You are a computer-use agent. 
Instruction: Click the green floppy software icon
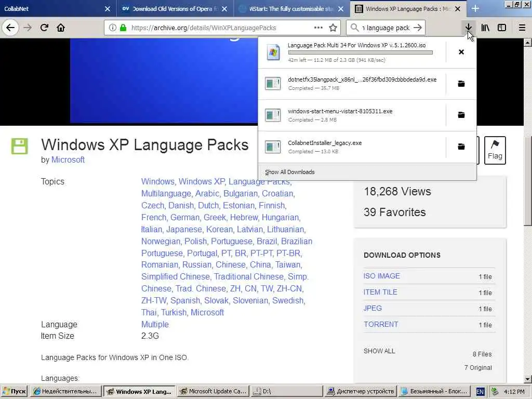click(19, 146)
